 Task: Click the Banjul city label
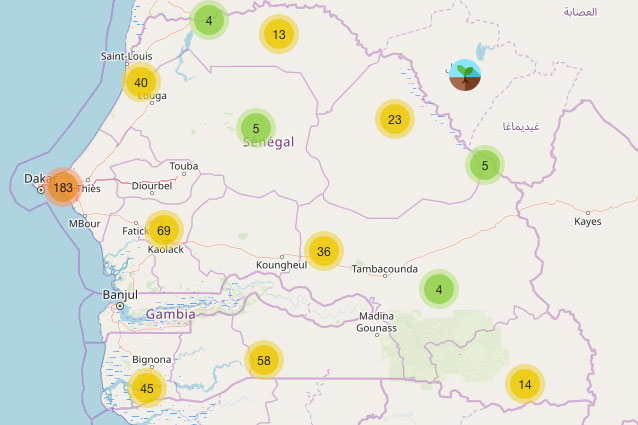[x=120, y=295]
